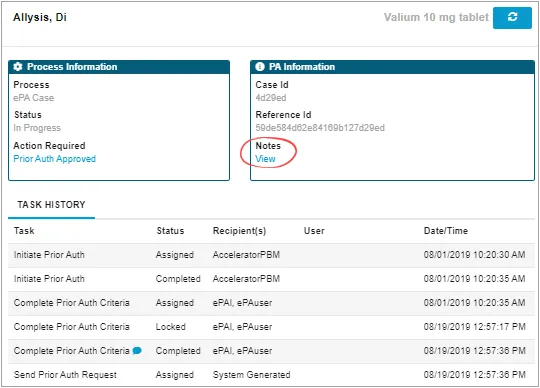Viewport: 540px width, 388px height.
Task: Click the PA Information panel title
Action: [302, 67]
